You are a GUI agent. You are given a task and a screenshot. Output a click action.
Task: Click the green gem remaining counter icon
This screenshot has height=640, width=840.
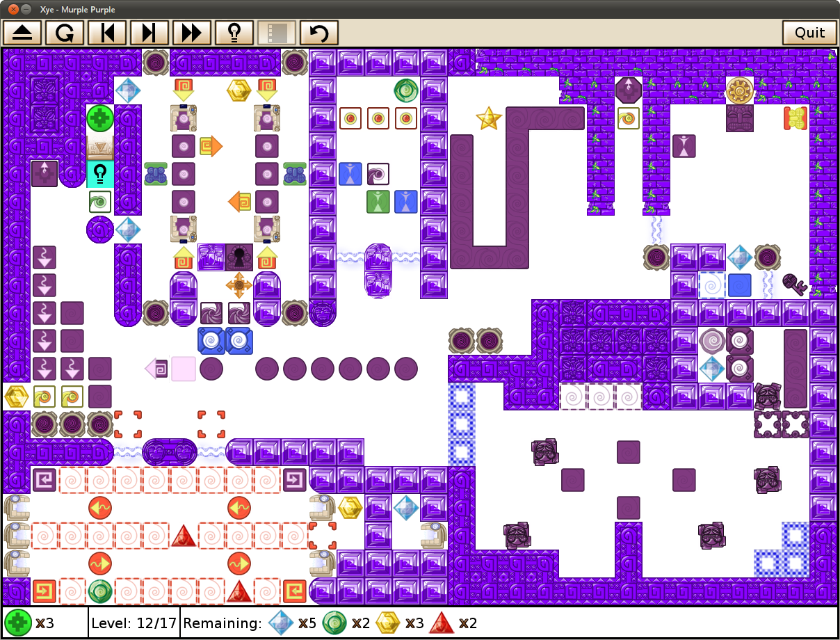click(x=335, y=623)
